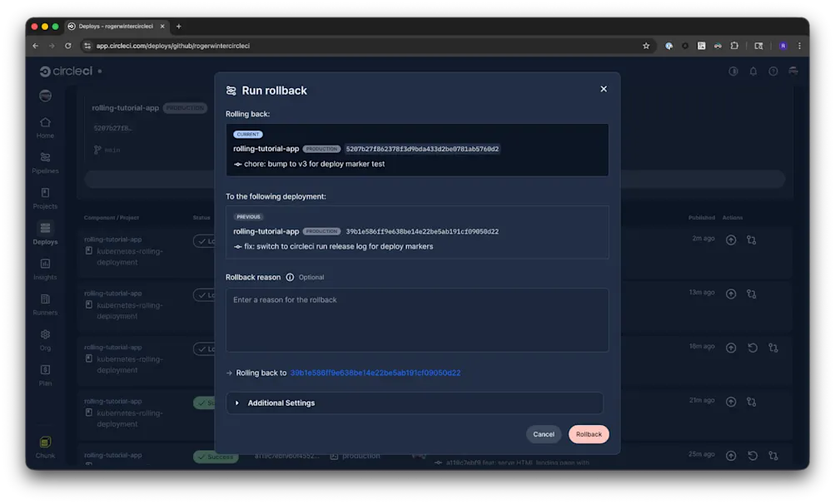Click the rollback icon on the 16m ago deployment

752,347
